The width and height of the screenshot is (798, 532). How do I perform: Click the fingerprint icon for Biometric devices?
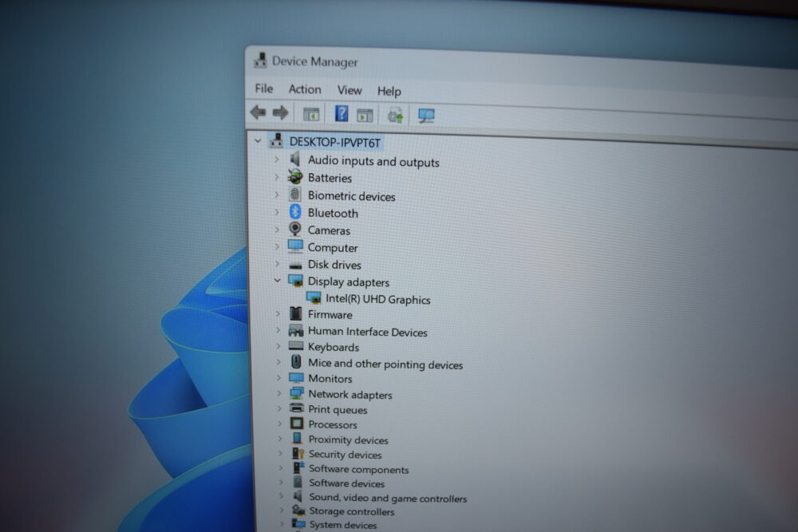click(x=294, y=195)
